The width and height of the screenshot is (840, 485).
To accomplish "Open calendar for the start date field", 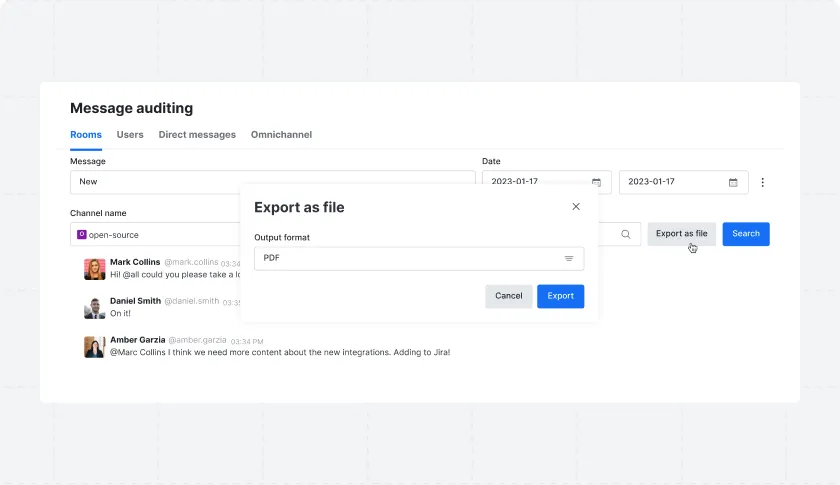I will 596,182.
